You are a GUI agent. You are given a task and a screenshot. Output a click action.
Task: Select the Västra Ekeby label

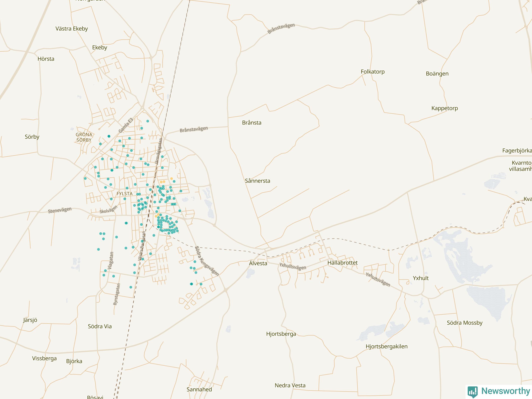(x=72, y=29)
